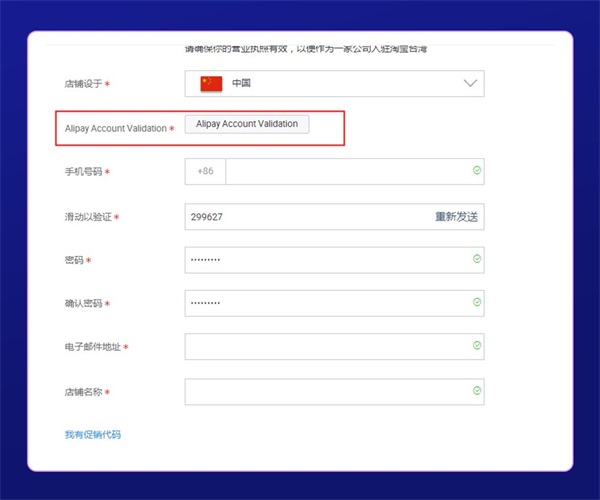Click the 重新发送 resend link
Image resolution: width=600 pixels, height=500 pixels.
click(x=456, y=216)
